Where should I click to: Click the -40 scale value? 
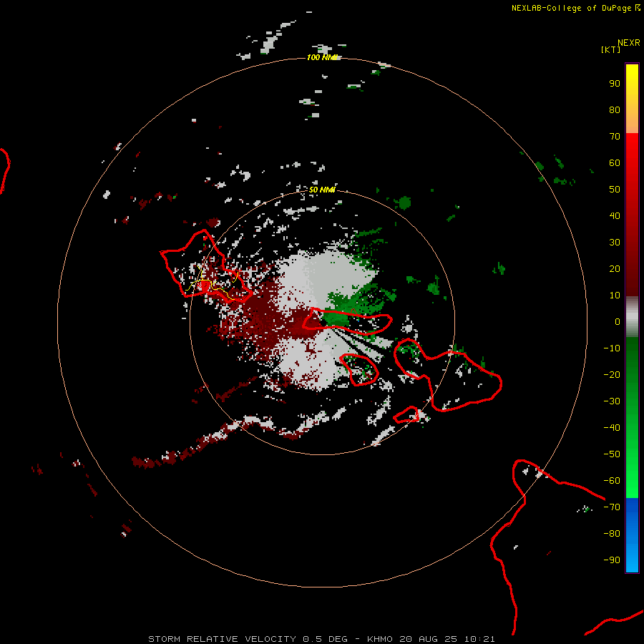tap(612, 428)
